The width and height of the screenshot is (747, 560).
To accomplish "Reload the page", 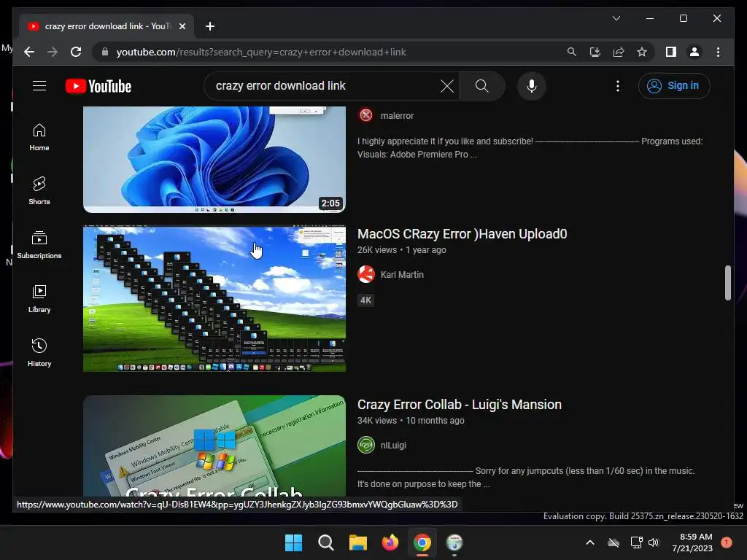I will pos(76,52).
